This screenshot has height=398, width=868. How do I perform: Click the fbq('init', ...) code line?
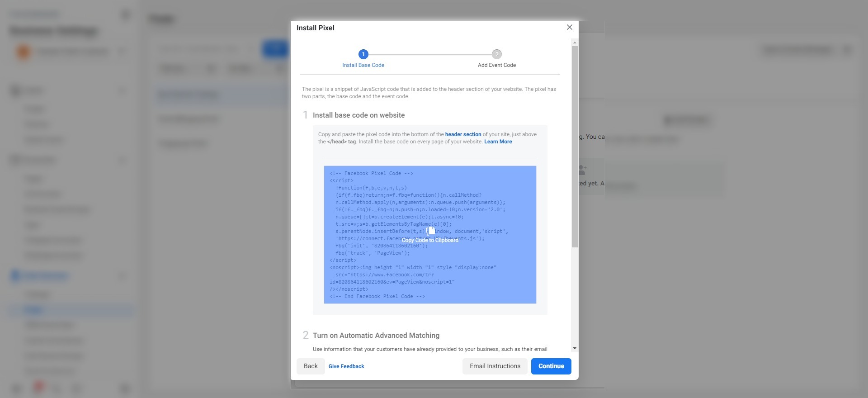pyautogui.click(x=382, y=246)
